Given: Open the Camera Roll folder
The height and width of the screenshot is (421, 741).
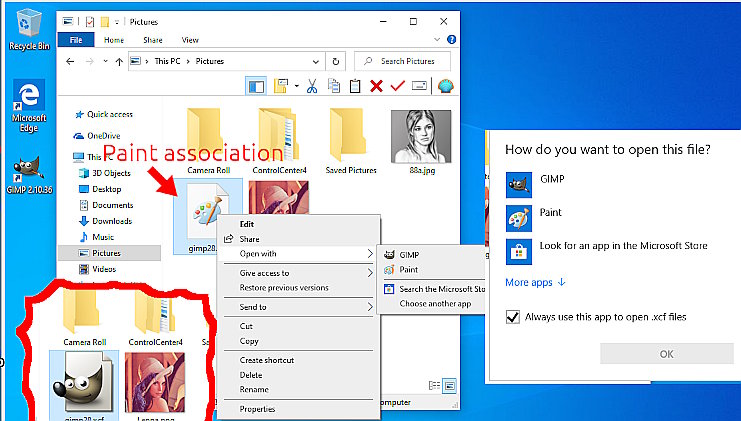Looking at the screenshot, I should (x=208, y=141).
